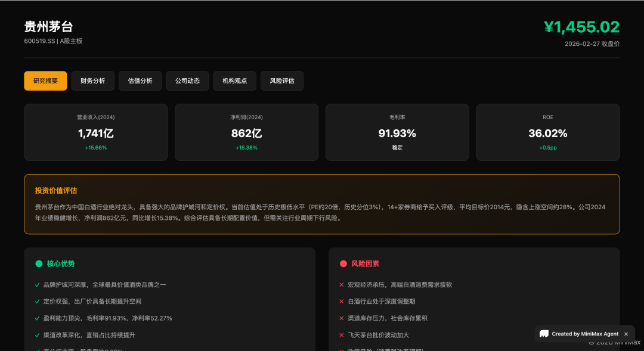The image size is (644, 351).
Task: Click the 毛利率 91.93% card
Action: (x=397, y=132)
